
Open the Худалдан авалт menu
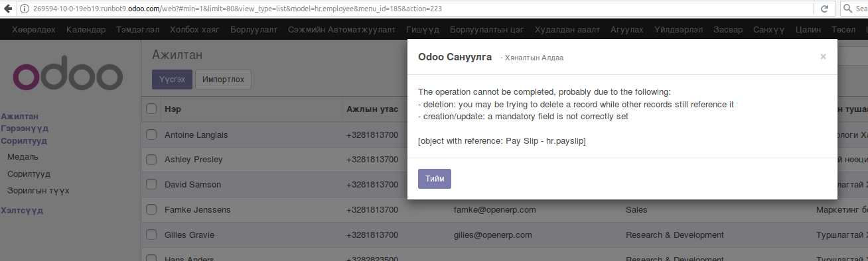567,30
